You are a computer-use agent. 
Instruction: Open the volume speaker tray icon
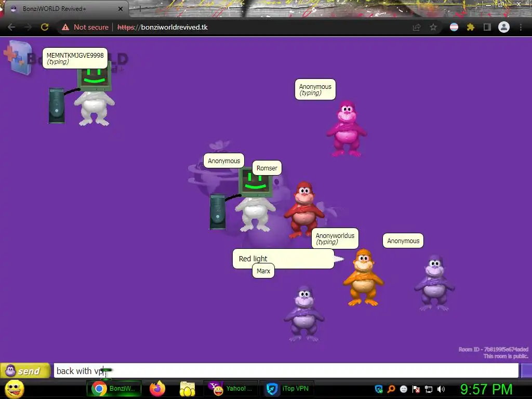pyautogui.click(x=441, y=389)
